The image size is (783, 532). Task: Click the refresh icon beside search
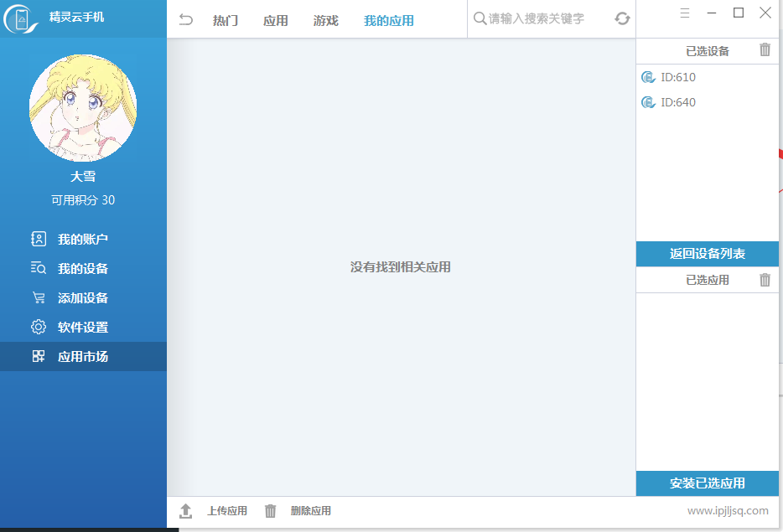point(622,18)
